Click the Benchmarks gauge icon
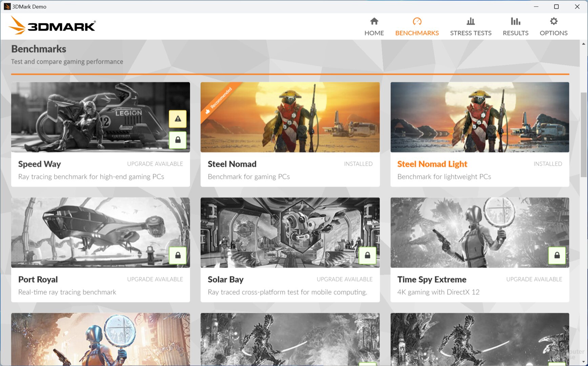This screenshot has width=588, height=366. (x=417, y=21)
